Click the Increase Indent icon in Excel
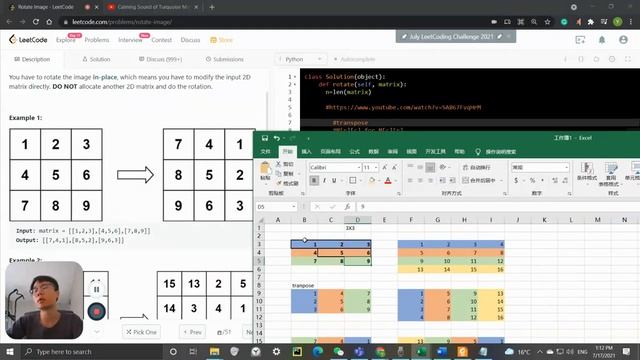 (452, 180)
